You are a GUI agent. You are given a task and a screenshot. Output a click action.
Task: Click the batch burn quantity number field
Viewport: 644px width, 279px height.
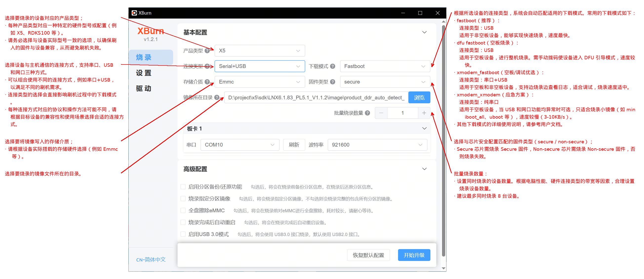402,113
